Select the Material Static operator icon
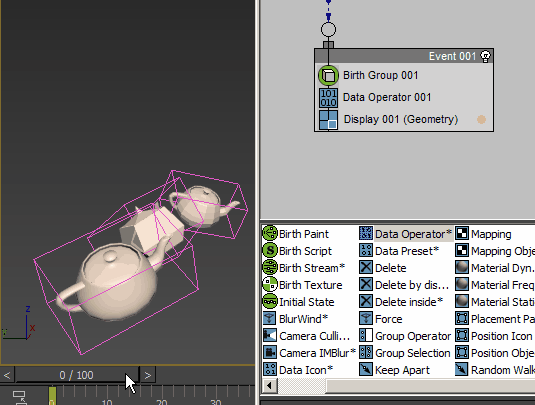The height and width of the screenshot is (405, 535). click(x=462, y=302)
